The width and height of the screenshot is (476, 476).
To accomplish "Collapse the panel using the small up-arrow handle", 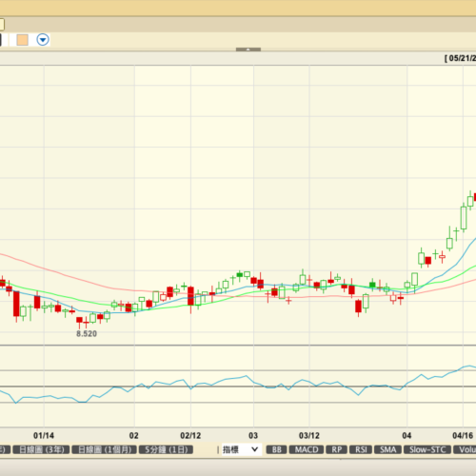I will pos(248,50).
